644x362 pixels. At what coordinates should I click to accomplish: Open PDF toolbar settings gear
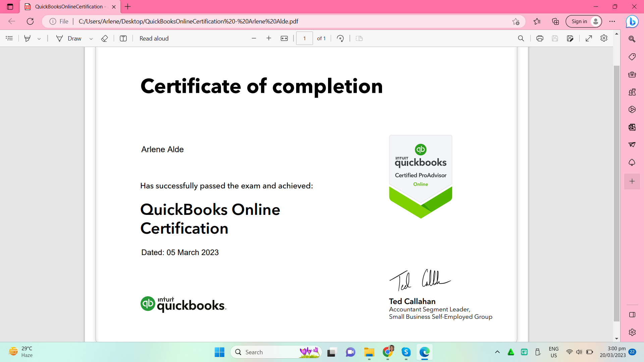(604, 38)
